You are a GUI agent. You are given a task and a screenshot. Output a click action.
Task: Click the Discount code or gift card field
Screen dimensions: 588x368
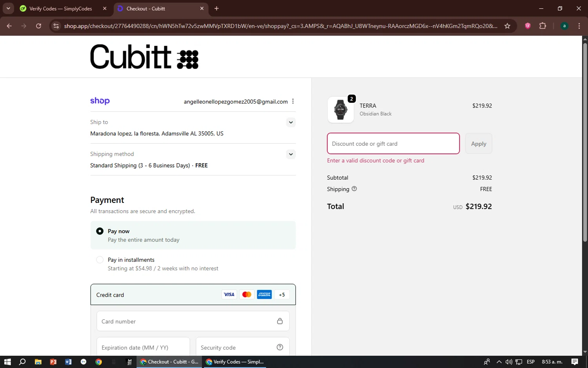tap(393, 144)
